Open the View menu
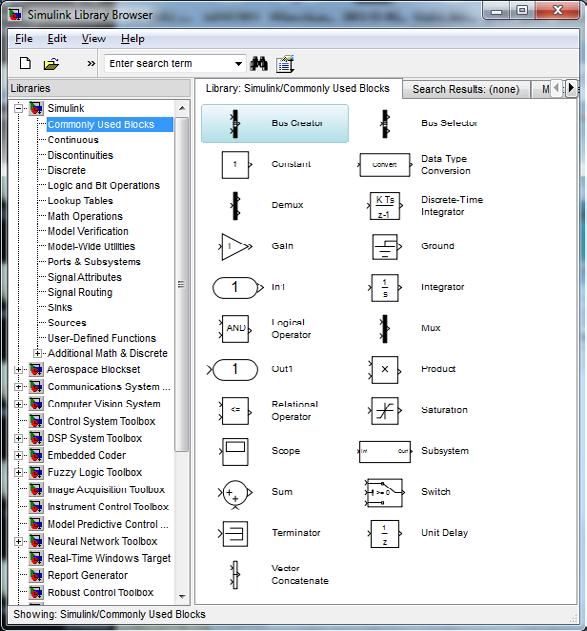 pyautogui.click(x=94, y=39)
